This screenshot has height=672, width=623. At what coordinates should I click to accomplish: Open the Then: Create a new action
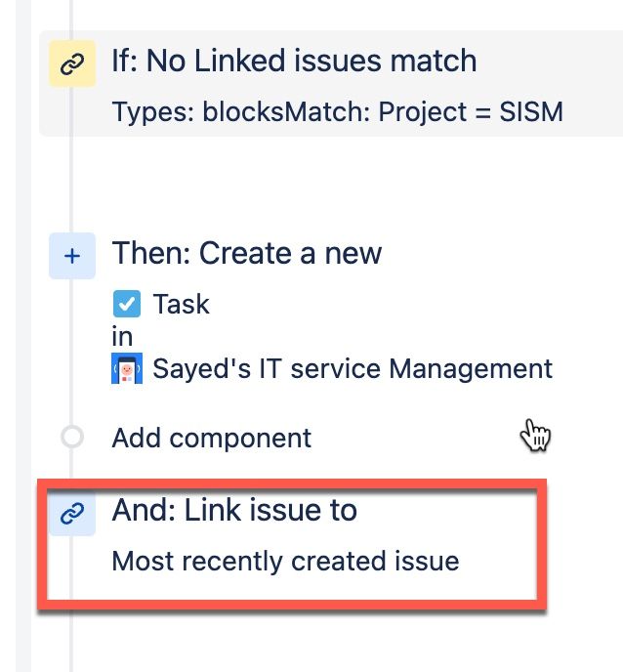point(246,253)
